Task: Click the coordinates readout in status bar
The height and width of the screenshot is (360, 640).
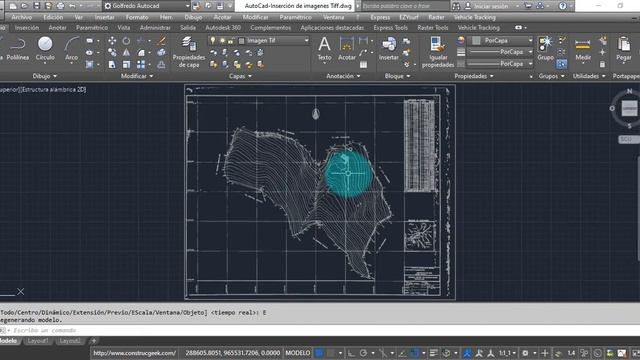Action: tap(233, 353)
